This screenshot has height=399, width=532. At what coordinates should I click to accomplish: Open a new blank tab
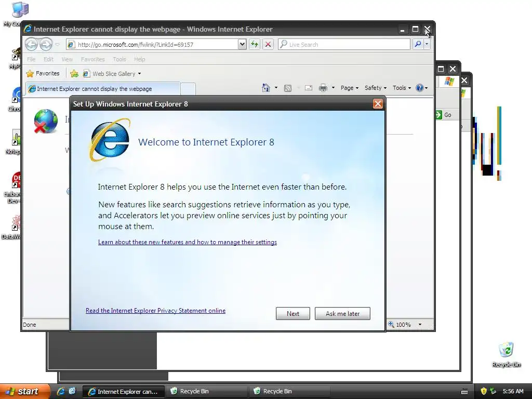(188, 89)
